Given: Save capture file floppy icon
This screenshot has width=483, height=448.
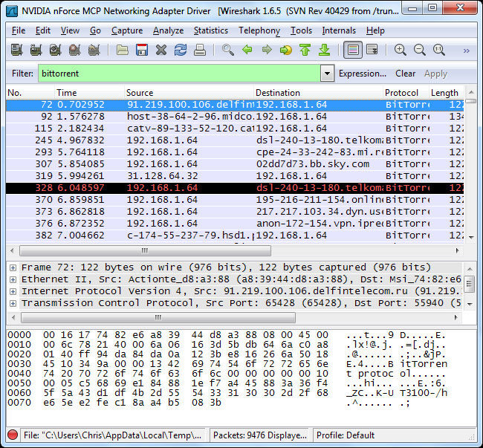Looking at the screenshot, I should pos(142,50).
